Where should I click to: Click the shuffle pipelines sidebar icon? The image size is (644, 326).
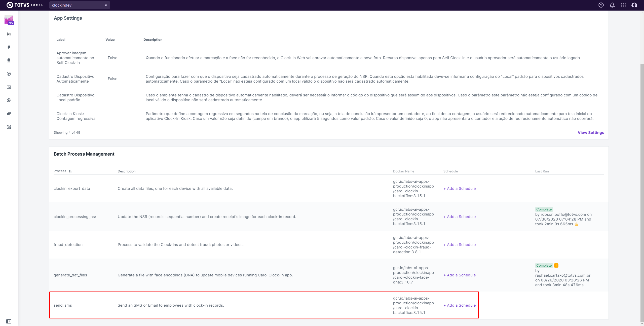click(x=9, y=34)
